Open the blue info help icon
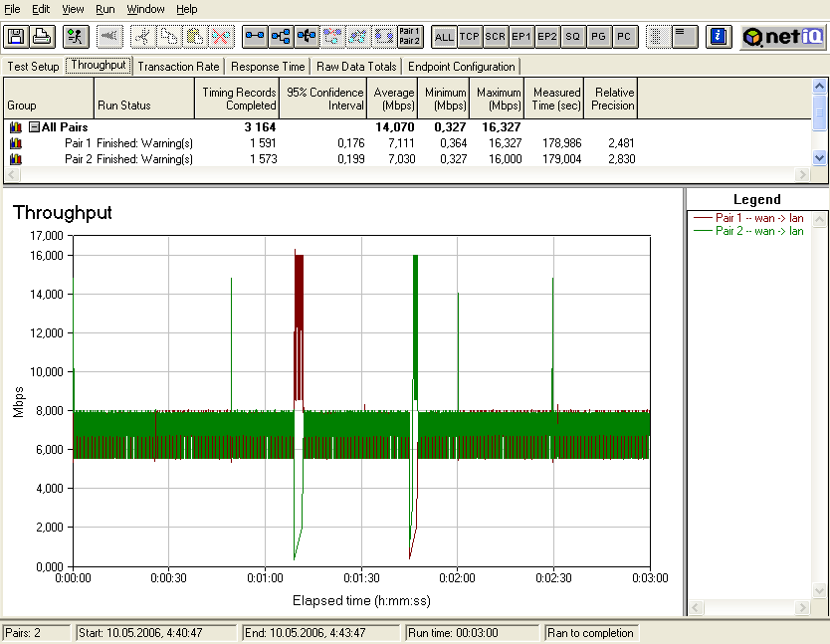The height and width of the screenshot is (644, 830). 719,37
